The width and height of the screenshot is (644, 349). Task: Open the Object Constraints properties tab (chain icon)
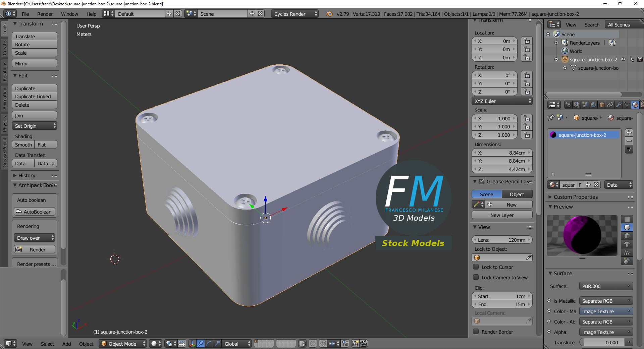610,105
